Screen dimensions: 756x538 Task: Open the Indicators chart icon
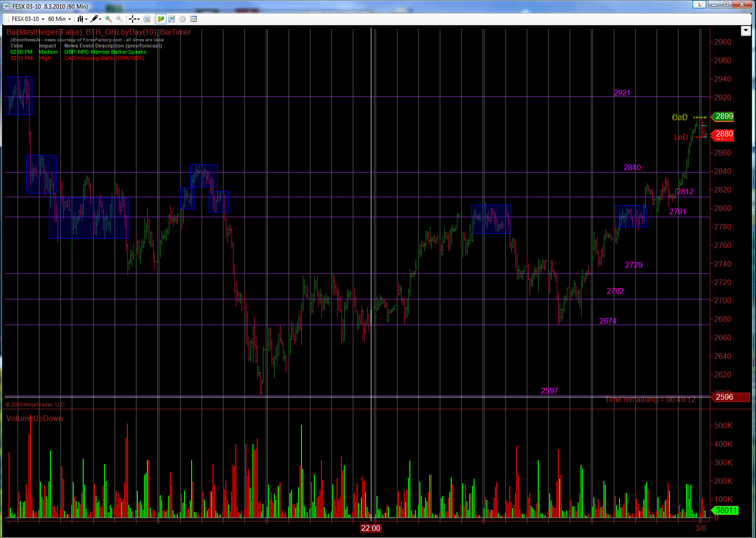172,19
